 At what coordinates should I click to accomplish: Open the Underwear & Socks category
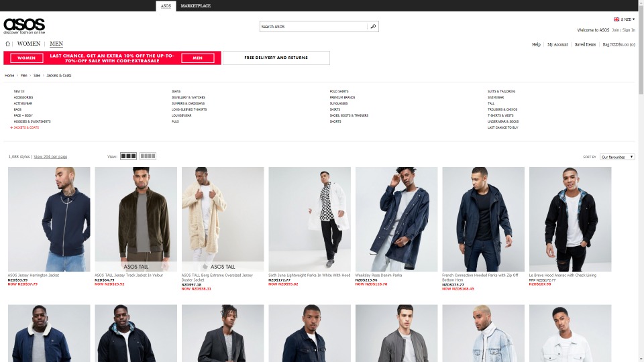coord(502,121)
